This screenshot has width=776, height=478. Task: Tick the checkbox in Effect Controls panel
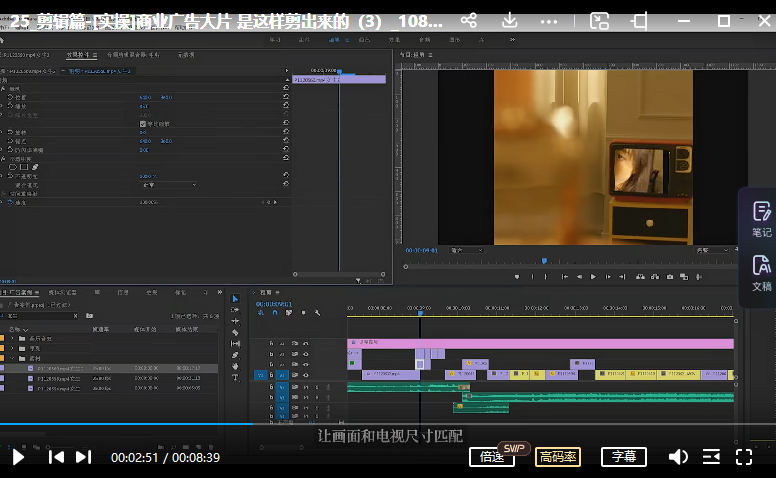point(143,123)
